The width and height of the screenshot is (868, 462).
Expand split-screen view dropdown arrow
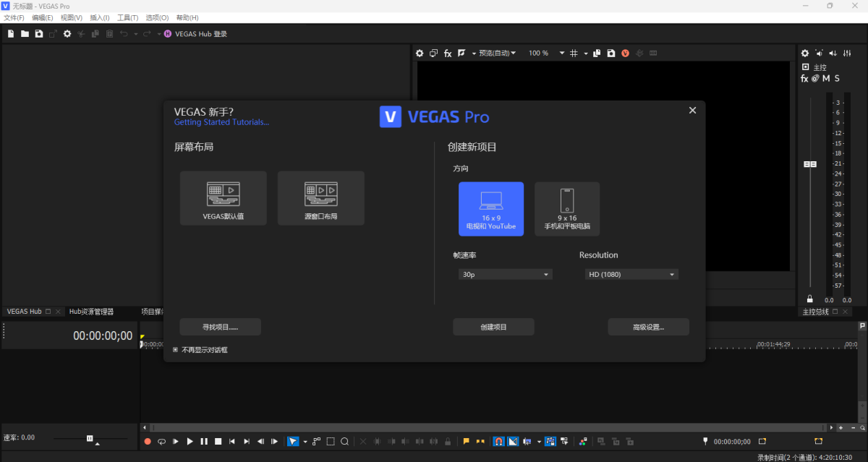(474, 53)
